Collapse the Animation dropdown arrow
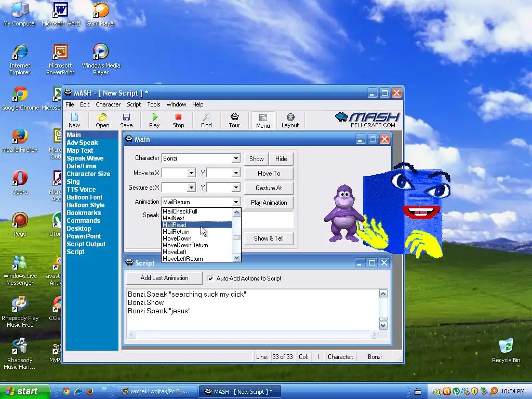The height and width of the screenshot is (399, 532). 236,202
